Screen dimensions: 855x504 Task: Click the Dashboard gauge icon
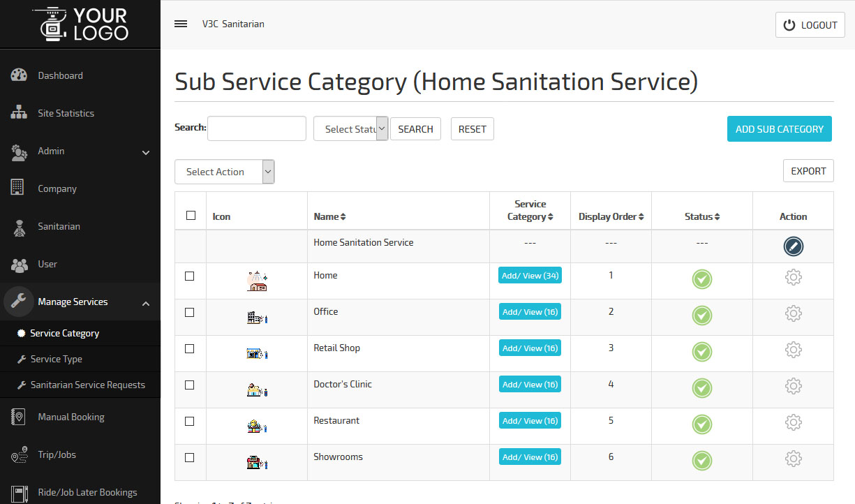[19, 75]
